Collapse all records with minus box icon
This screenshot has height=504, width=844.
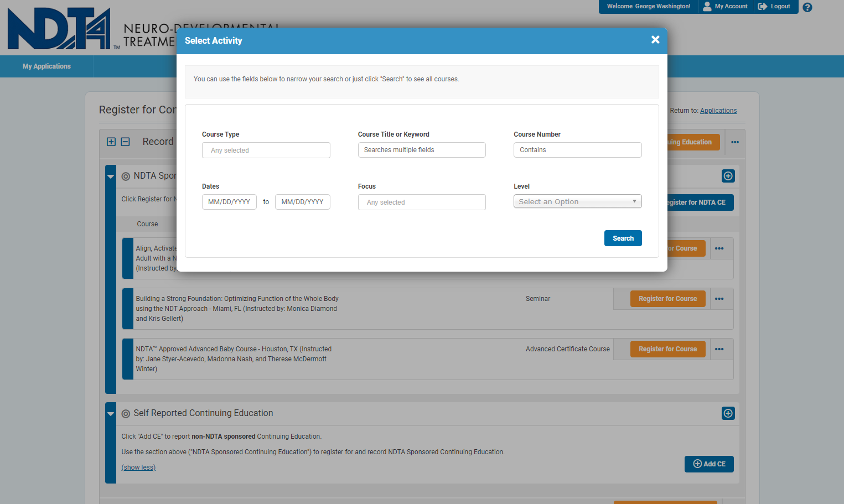125,142
